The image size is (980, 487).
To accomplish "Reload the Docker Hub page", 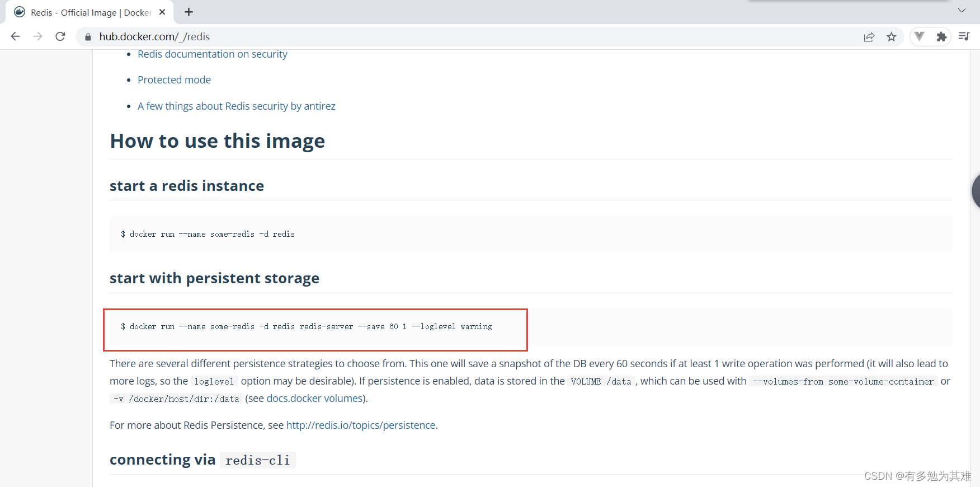I will click(60, 36).
